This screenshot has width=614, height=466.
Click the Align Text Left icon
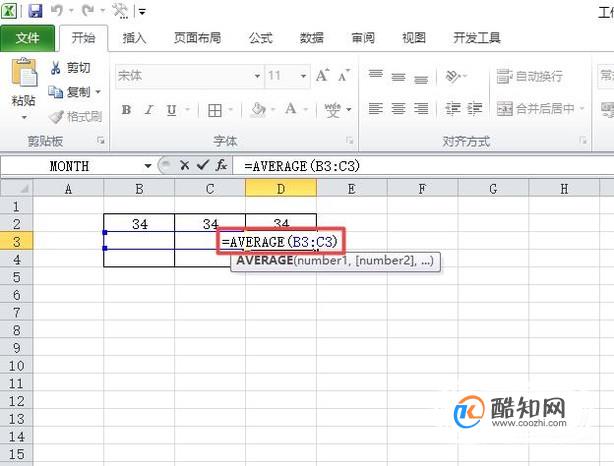pyautogui.click(x=376, y=108)
